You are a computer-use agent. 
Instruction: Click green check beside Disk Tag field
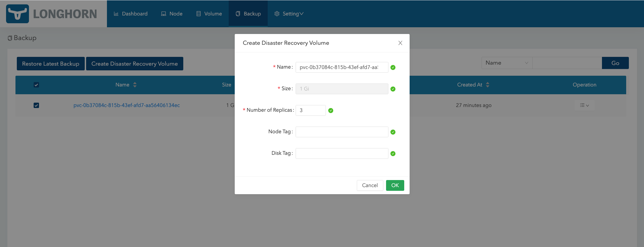(x=393, y=153)
